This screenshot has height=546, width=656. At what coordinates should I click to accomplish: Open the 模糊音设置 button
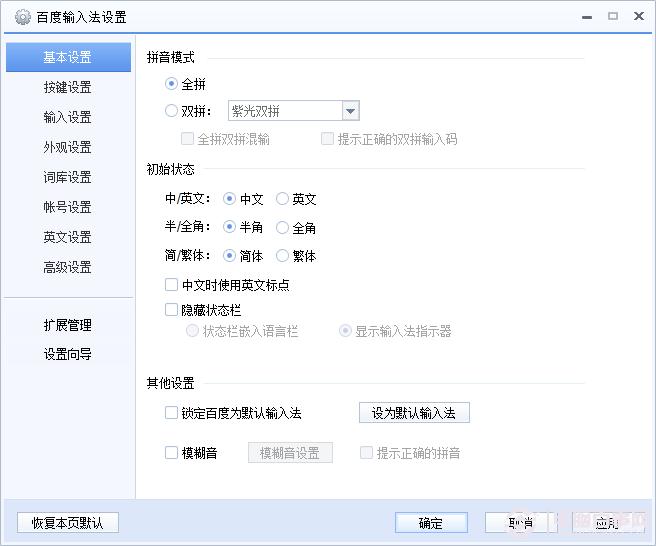(290, 453)
